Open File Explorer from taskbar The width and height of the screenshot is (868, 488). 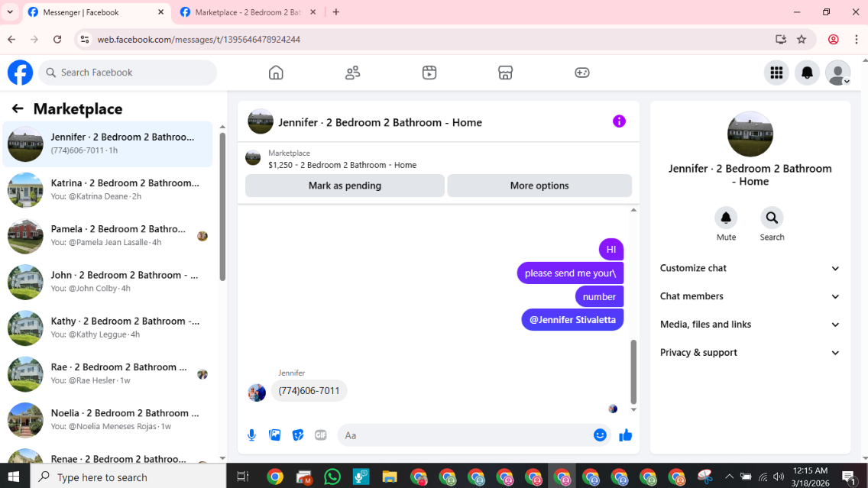click(390, 477)
